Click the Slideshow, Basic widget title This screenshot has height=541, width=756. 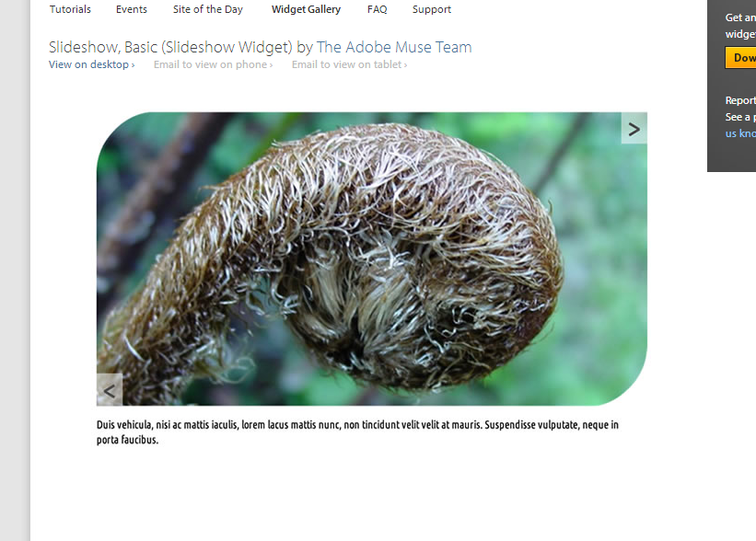click(170, 47)
